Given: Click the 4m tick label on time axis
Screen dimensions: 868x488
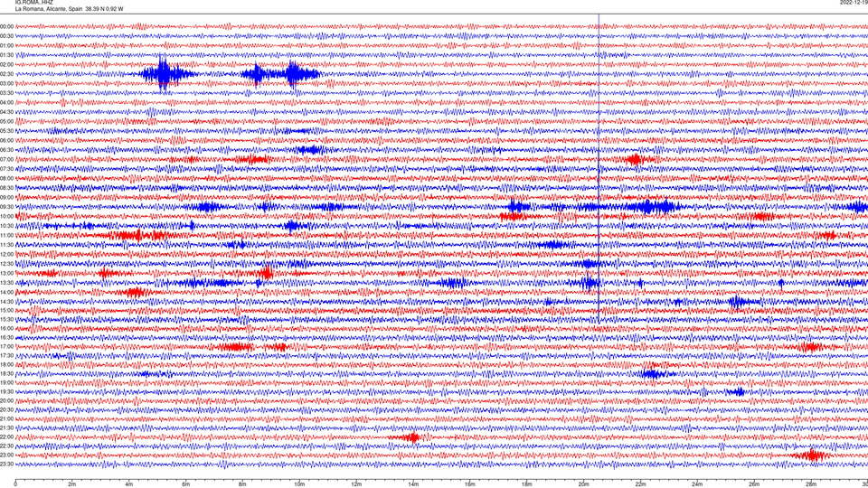Looking at the screenshot, I should point(129,484).
